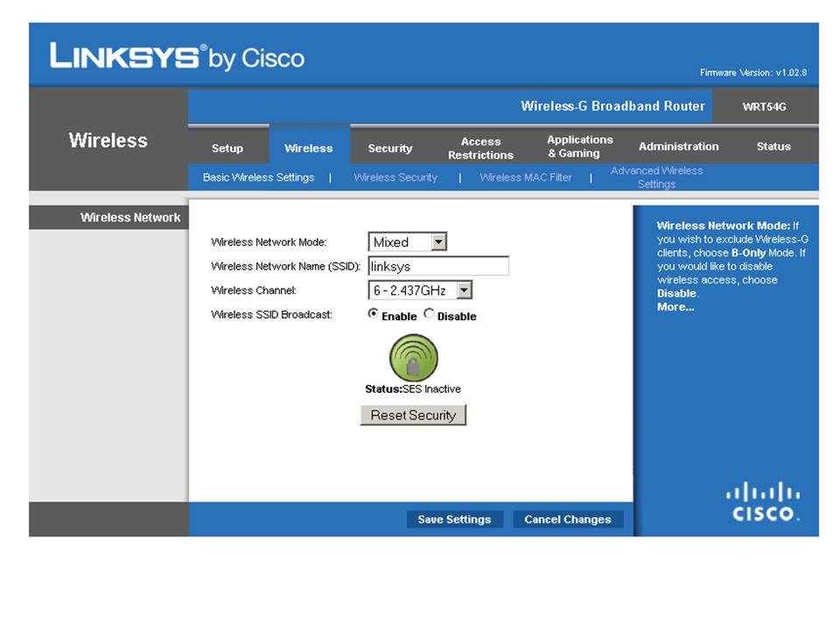The height and width of the screenshot is (630, 840).
Task: Open the Advanced Wireless Settings subtab
Action: point(657,178)
